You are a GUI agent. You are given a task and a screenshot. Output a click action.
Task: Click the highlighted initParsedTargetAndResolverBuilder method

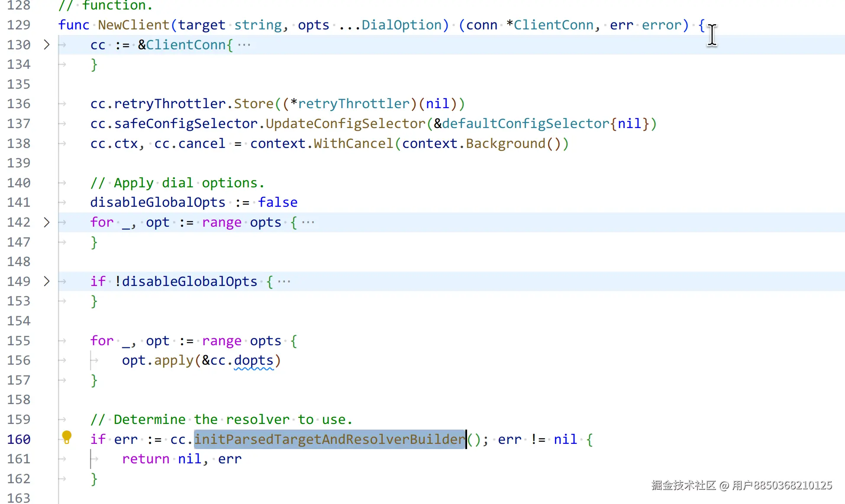point(330,439)
